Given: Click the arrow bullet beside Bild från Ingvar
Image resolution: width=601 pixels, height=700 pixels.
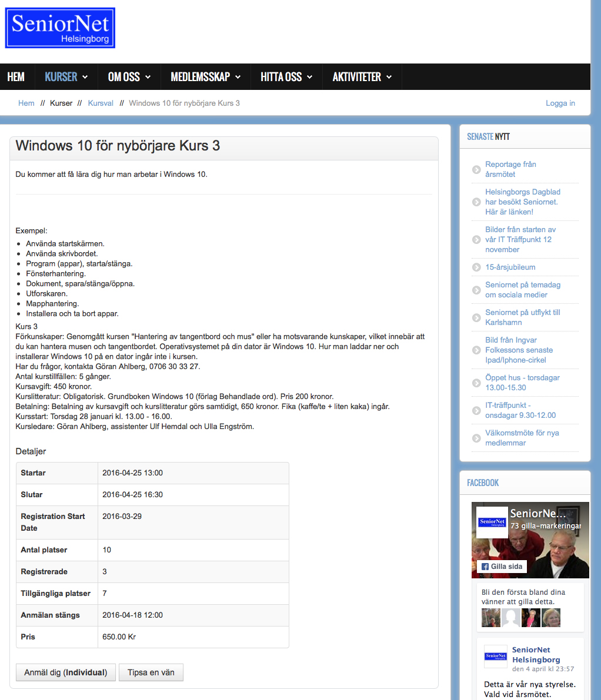Looking at the screenshot, I should (x=476, y=350).
